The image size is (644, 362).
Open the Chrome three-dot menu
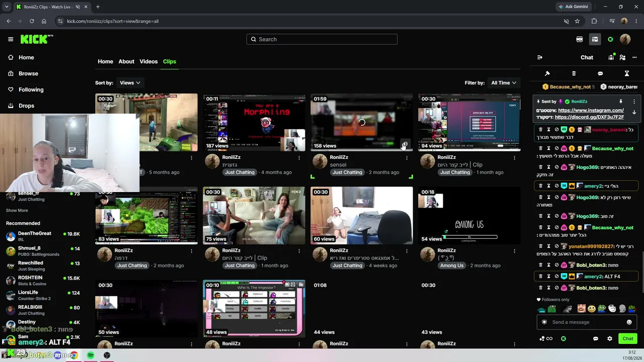[x=636, y=21]
